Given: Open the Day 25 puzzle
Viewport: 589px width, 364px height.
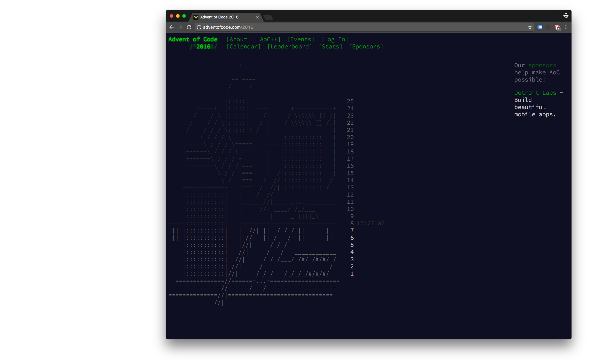Looking at the screenshot, I should pos(350,101).
